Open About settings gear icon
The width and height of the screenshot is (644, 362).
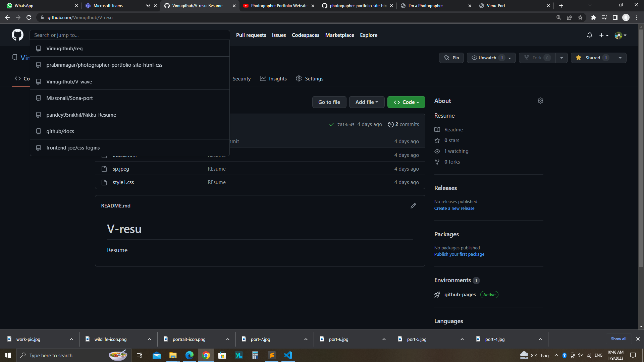540,101
